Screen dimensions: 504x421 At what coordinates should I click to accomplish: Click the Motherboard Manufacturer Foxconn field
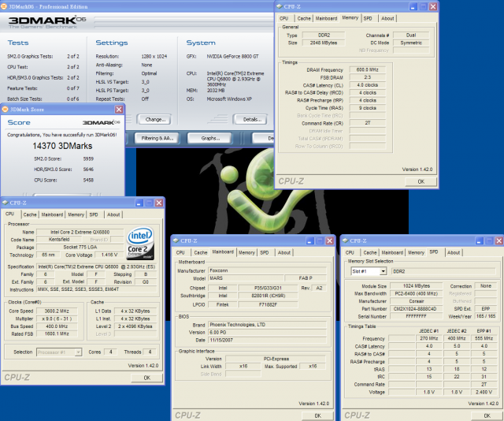(268, 270)
